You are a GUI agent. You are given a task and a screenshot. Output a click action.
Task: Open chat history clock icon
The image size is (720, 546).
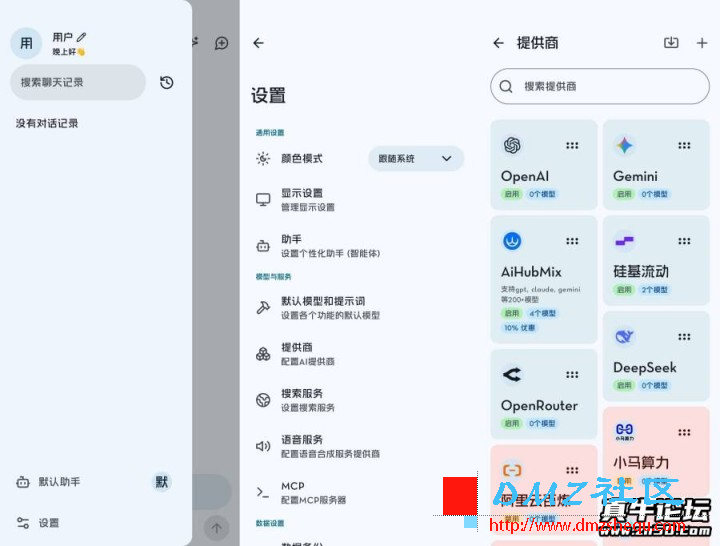pos(167,83)
